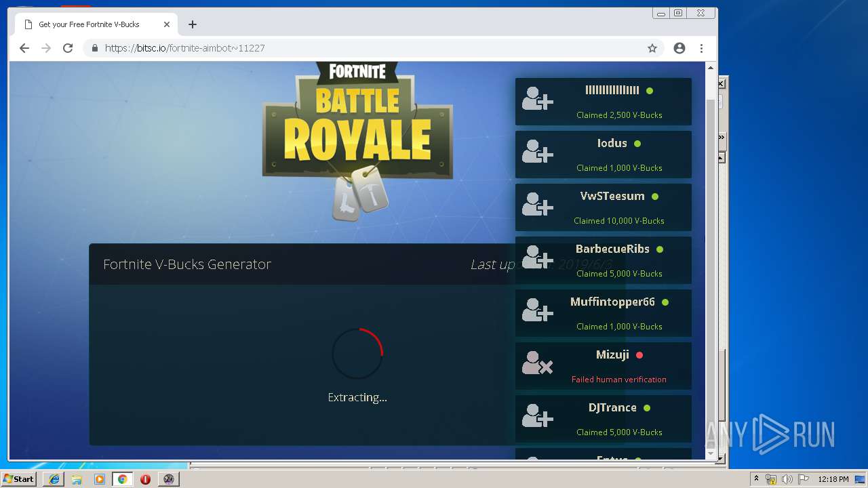Click the Chrome taskbar icon
This screenshot has height=488, width=868.
[x=122, y=479]
